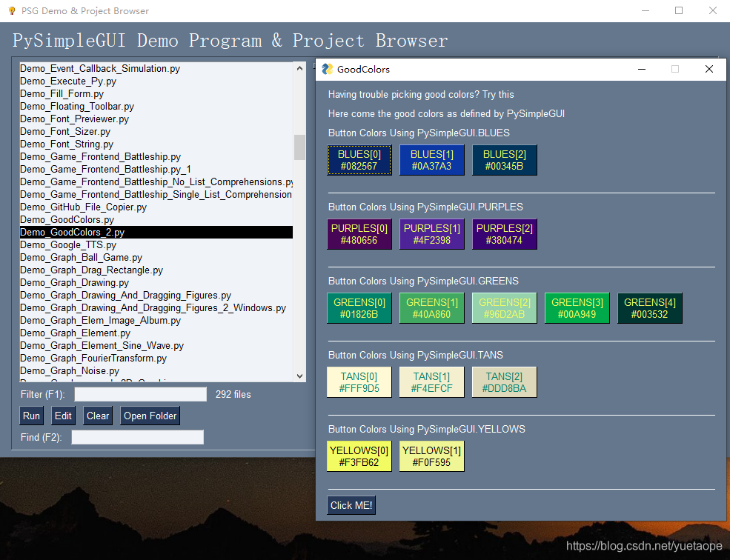Select Demo_Graph_FourierTransform.py in the list
Screen dimensions: 730x560
156,358
